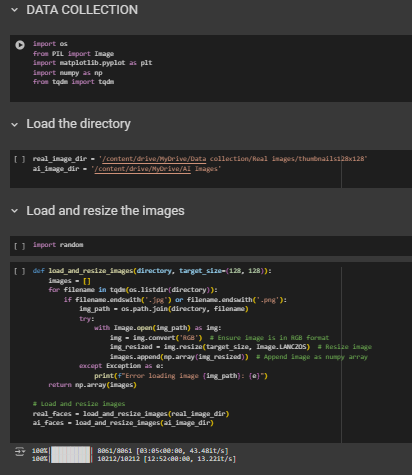The image size is (412, 475).
Task: Select the Load and resize the images heading
Action: [x=105, y=211]
